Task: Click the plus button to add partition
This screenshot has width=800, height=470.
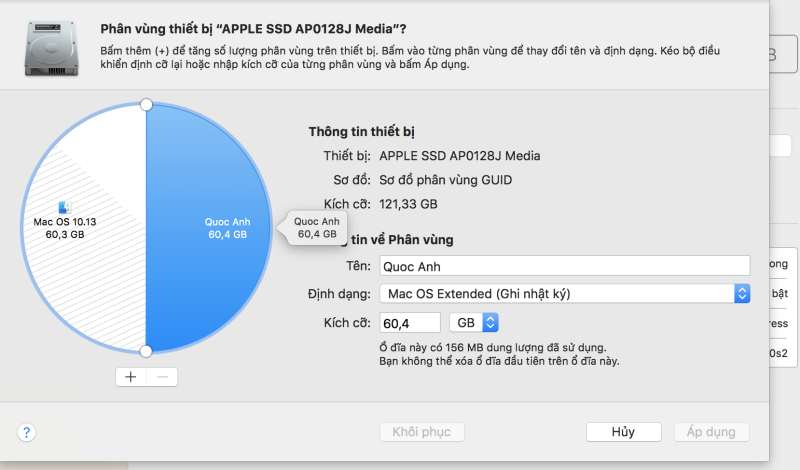Action: (130, 377)
